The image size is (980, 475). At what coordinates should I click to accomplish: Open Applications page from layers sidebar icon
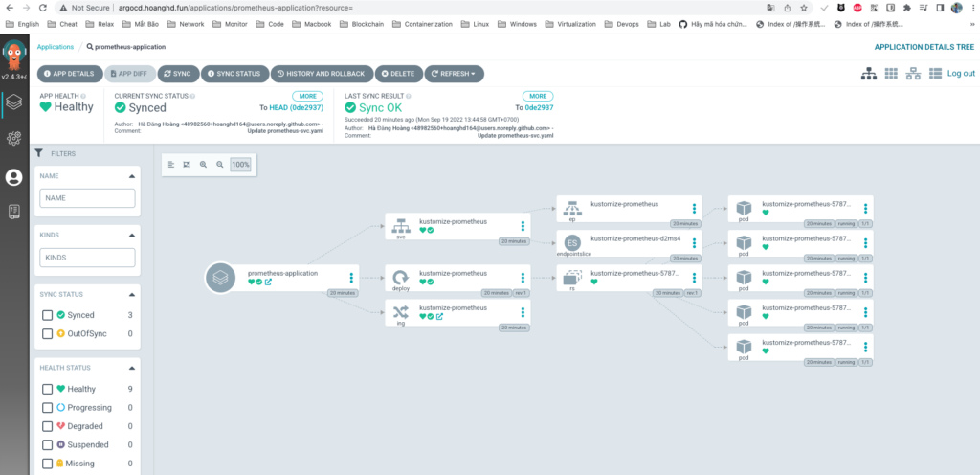point(13,102)
